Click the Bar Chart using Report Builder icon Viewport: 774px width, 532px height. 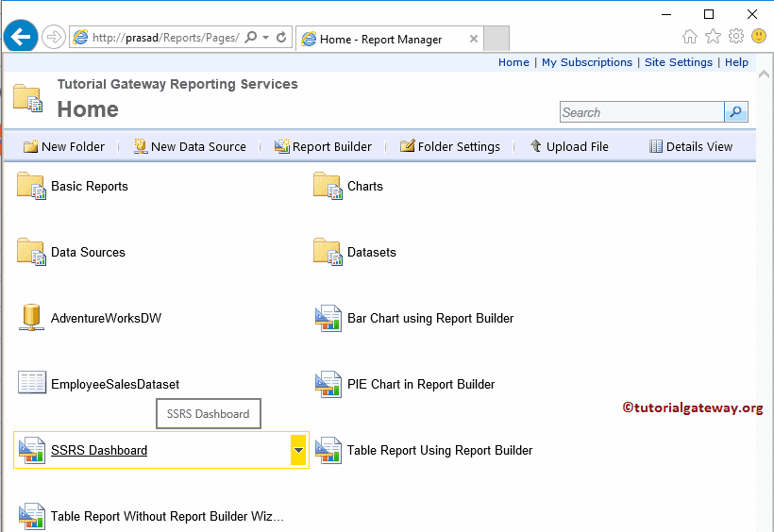point(328,318)
